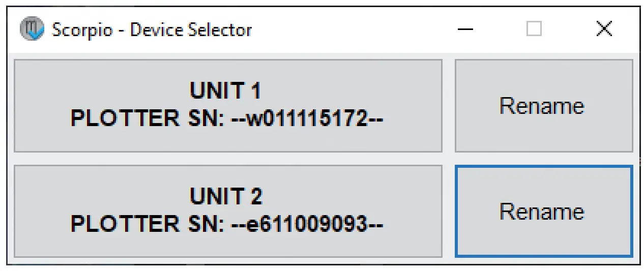This screenshot has width=644, height=271.
Task: Open the second listed plotter unit
Action: (227, 211)
